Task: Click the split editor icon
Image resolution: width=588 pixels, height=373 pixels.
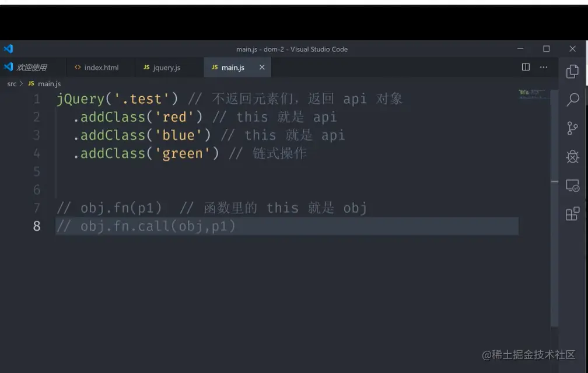Action: pyautogui.click(x=526, y=67)
